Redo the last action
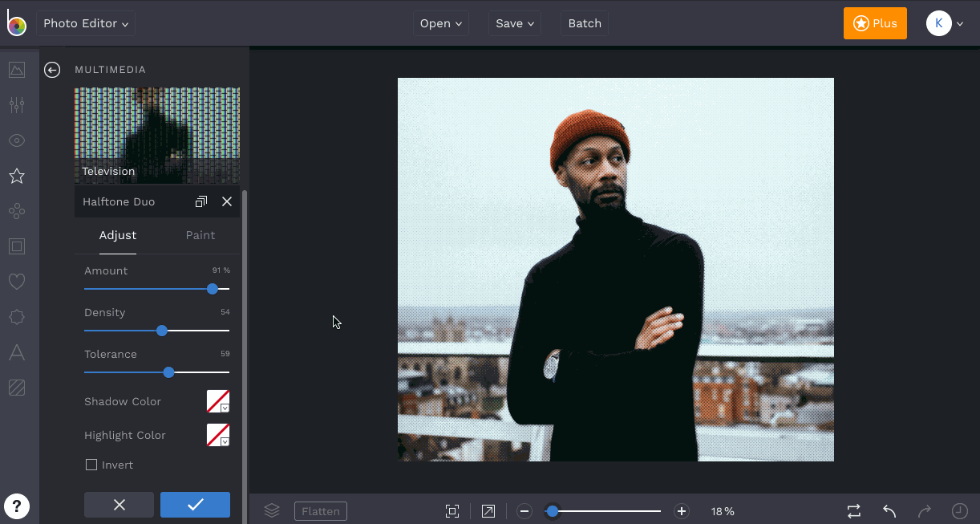 click(x=925, y=511)
